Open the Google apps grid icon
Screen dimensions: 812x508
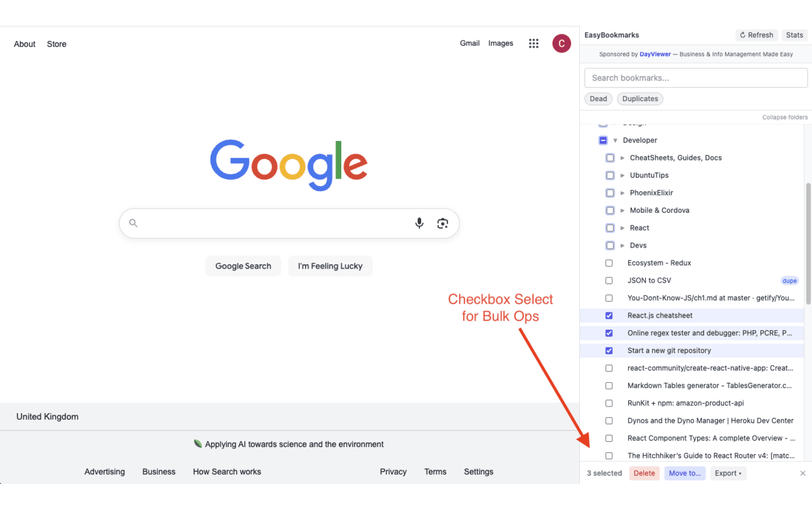click(x=534, y=43)
